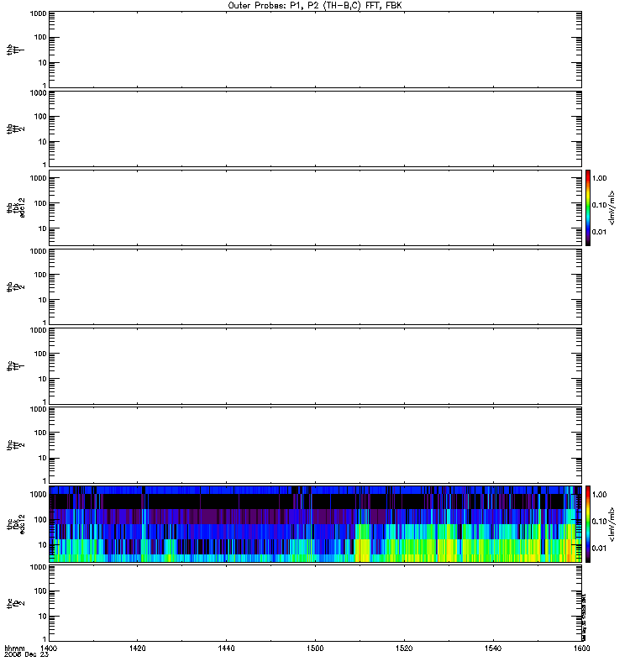The height and width of the screenshot is (672, 630).
Task: Click the 'thc fbk edc12' panel label
Action: pos(15,523)
